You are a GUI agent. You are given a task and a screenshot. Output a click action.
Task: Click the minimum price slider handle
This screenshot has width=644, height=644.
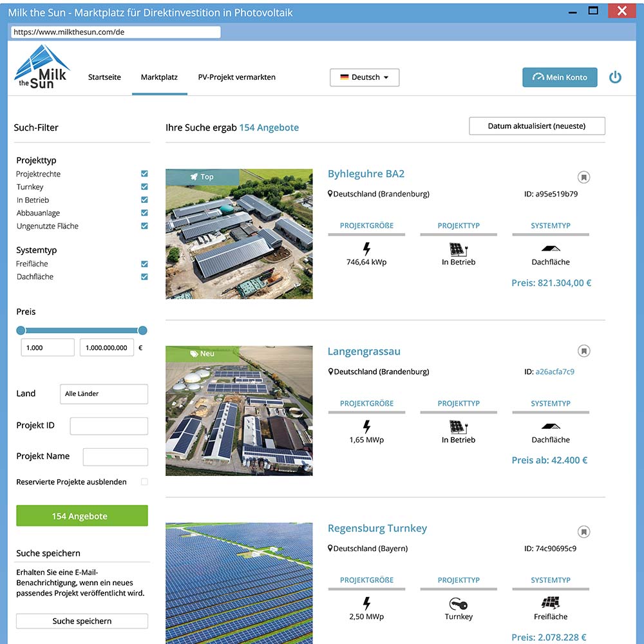(x=21, y=330)
